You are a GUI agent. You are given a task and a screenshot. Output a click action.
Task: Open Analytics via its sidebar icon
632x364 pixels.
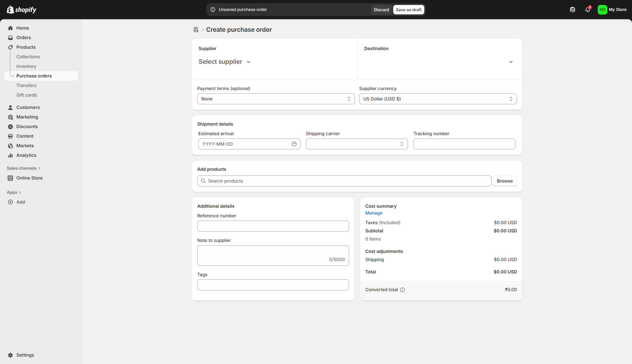[x=10, y=155]
